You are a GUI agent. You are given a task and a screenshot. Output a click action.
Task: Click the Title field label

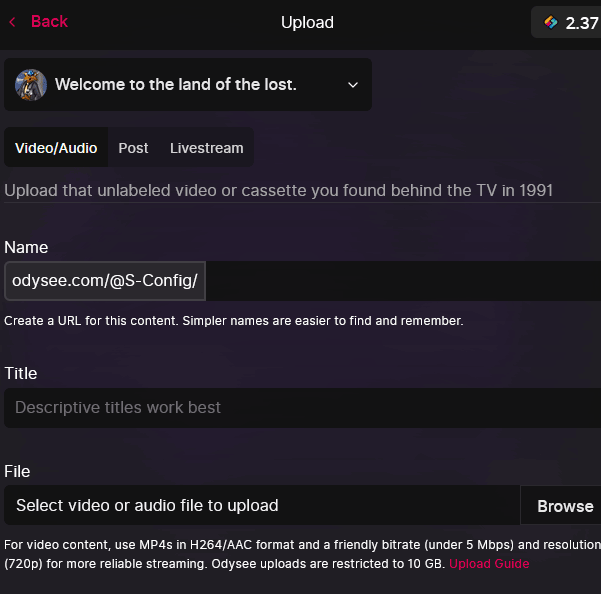pos(21,373)
